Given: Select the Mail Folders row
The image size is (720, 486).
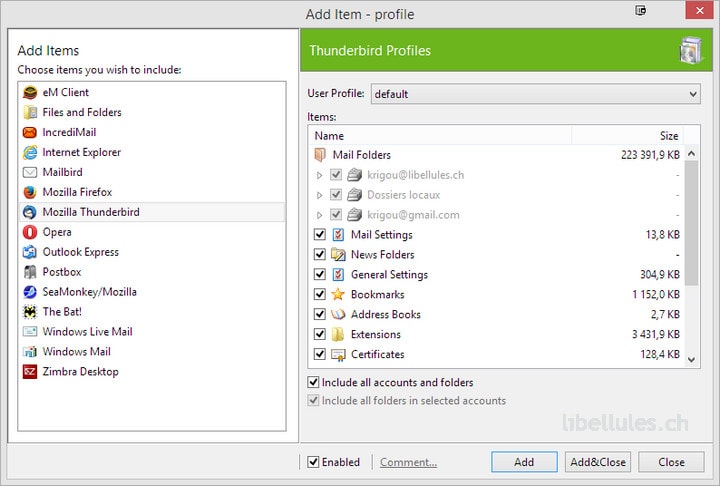Looking at the screenshot, I should click(497, 155).
